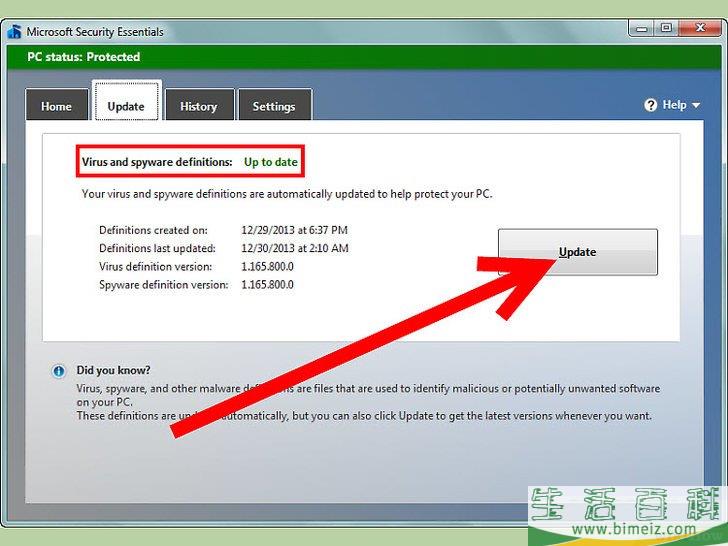Click the Virus definition version value 1.165.800.0

coord(267,266)
